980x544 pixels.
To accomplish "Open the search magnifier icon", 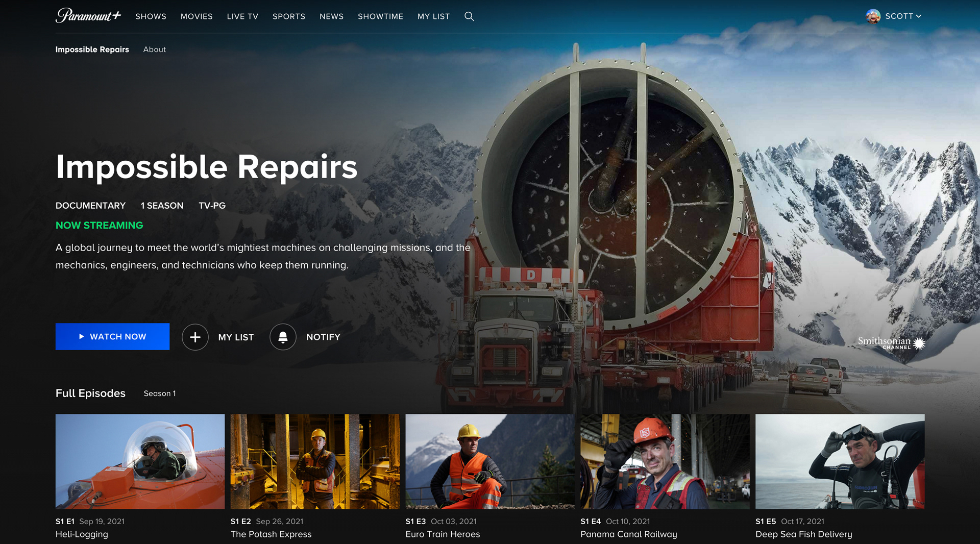I will [469, 16].
